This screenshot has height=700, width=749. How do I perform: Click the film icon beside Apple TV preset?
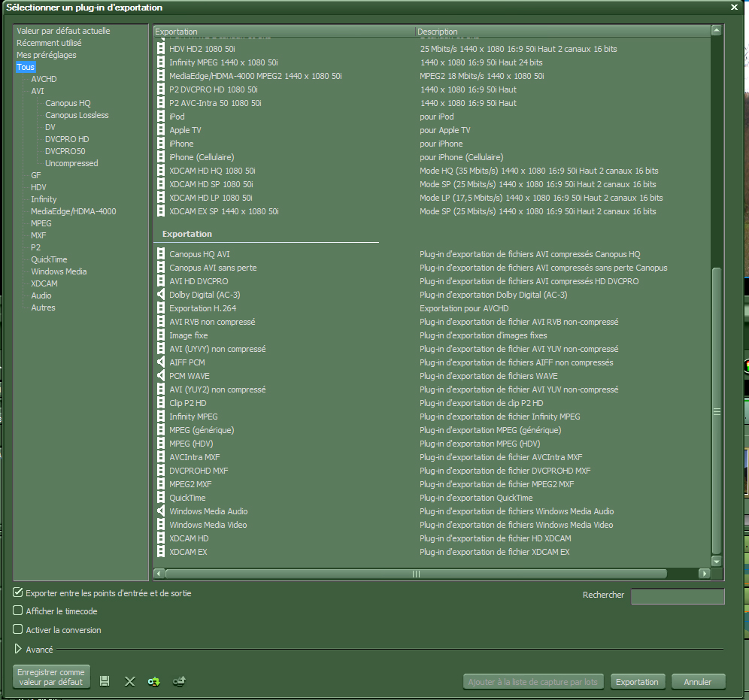(x=161, y=130)
